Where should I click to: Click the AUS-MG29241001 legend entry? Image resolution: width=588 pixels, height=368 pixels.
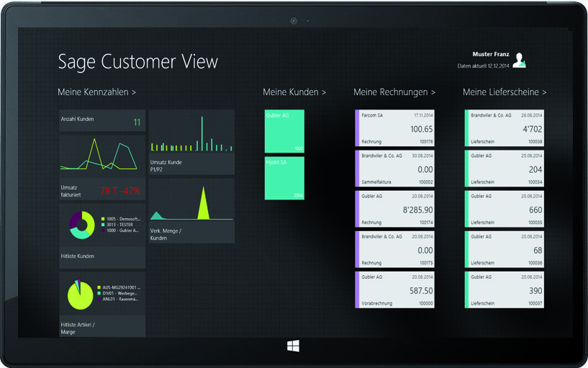pyautogui.click(x=119, y=287)
